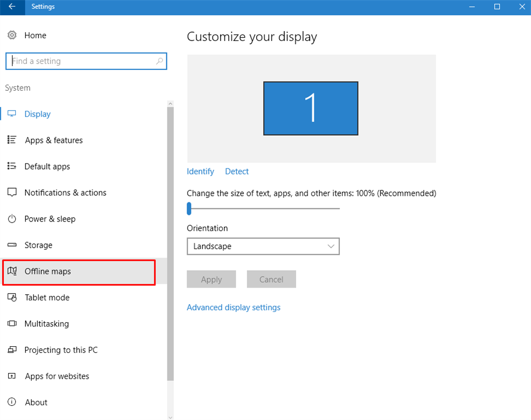Click the Home gear icon

11,35
